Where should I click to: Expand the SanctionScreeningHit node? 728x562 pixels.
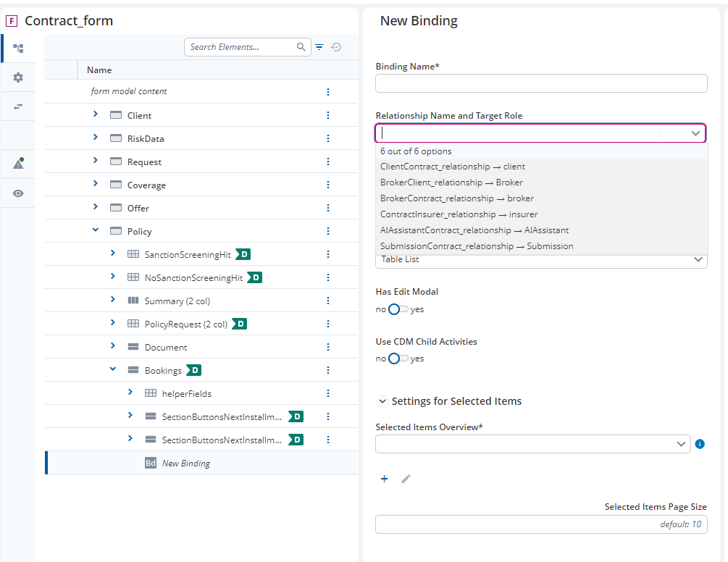(x=113, y=253)
